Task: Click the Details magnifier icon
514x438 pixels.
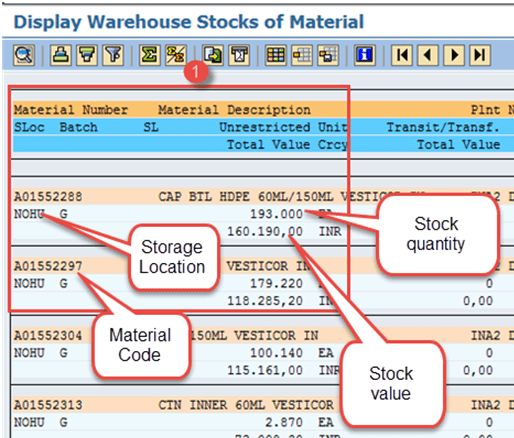Action: tap(24, 55)
